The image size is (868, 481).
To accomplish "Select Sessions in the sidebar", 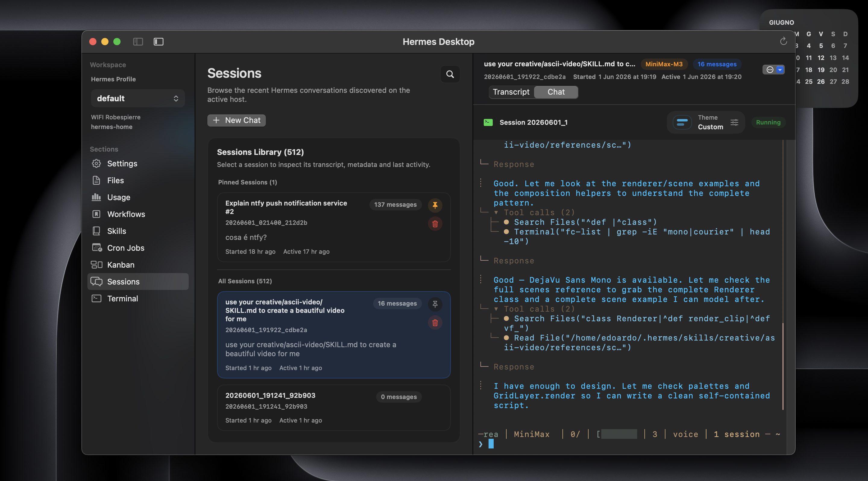I will point(138,281).
